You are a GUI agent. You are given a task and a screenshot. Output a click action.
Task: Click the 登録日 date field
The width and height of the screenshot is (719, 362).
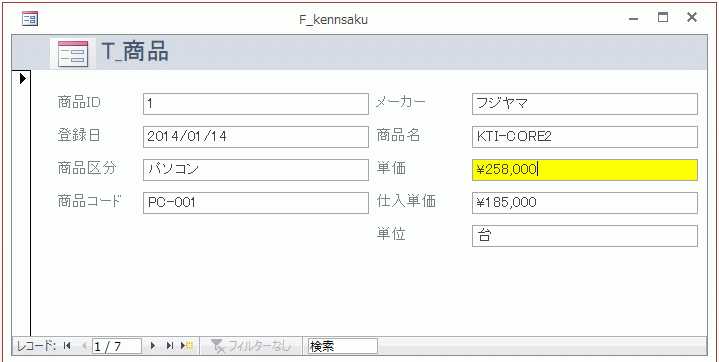coord(256,137)
